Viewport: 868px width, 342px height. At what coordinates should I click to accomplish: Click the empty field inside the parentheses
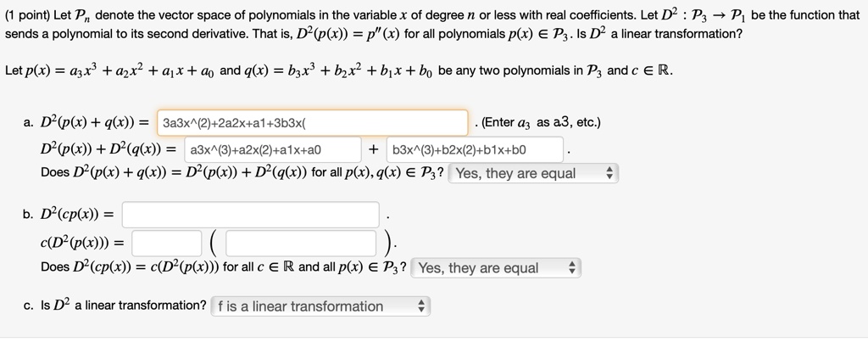302,244
